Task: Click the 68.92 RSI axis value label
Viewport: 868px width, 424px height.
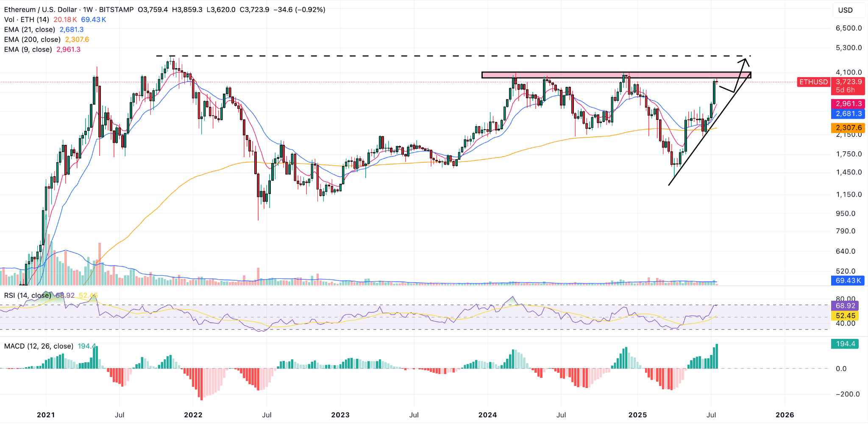Action: pos(846,305)
